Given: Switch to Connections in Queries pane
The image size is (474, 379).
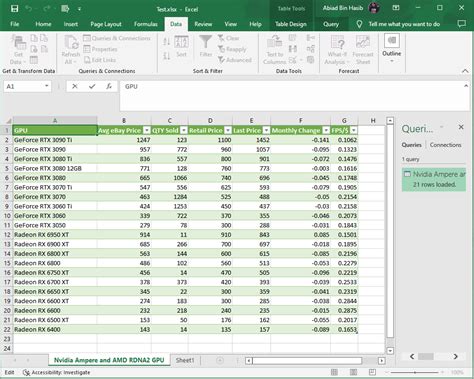Looking at the screenshot, I should [446, 145].
